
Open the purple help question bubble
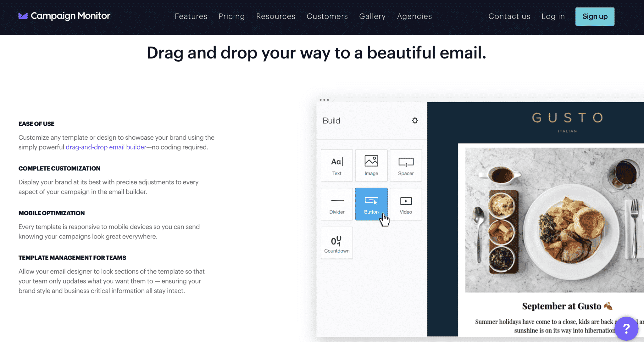pos(626,328)
